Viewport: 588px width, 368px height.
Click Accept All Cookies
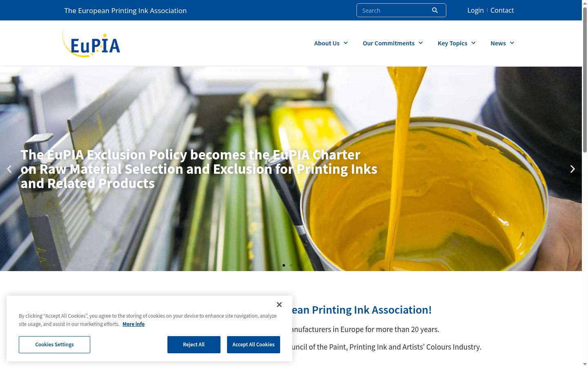(x=254, y=345)
